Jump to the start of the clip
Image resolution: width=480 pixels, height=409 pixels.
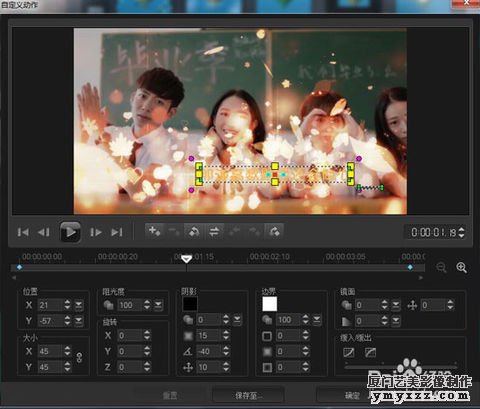pos(23,232)
